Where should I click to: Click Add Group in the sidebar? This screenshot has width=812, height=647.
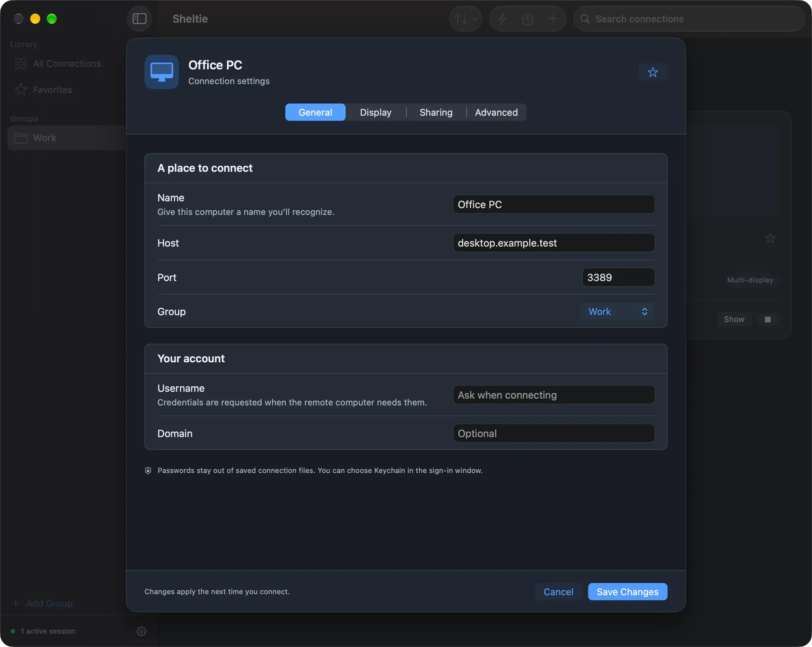pyautogui.click(x=42, y=603)
